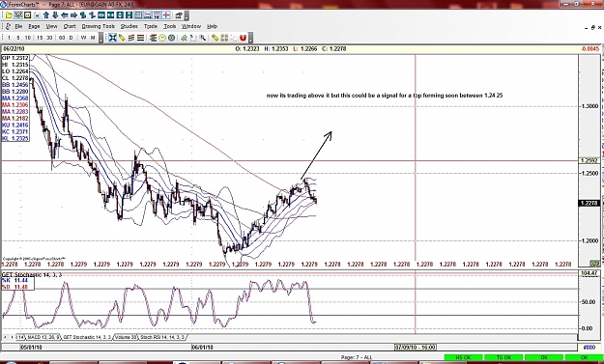The image size is (604, 364).
Task: Open the File menu
Action: (x=18, y=26)
